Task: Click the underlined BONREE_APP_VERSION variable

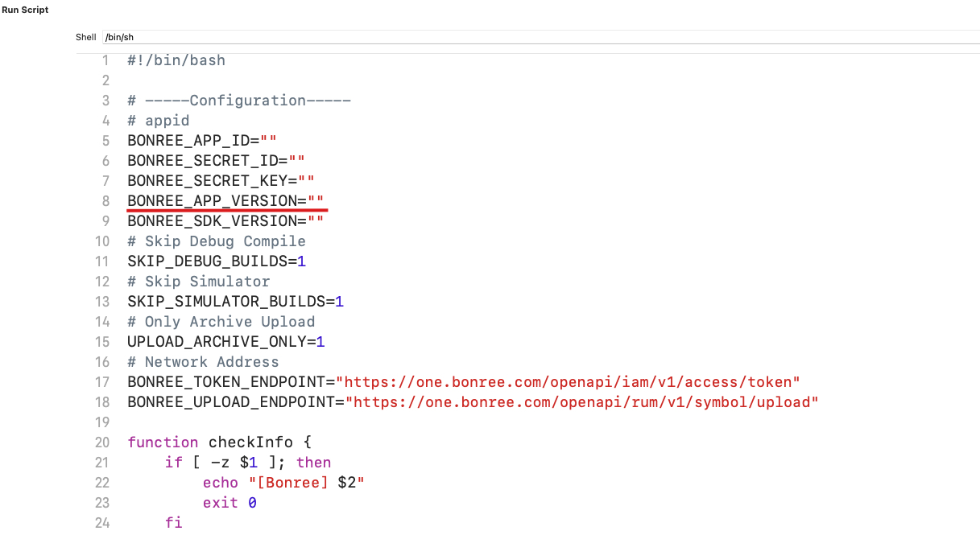Action: point(217,201)
